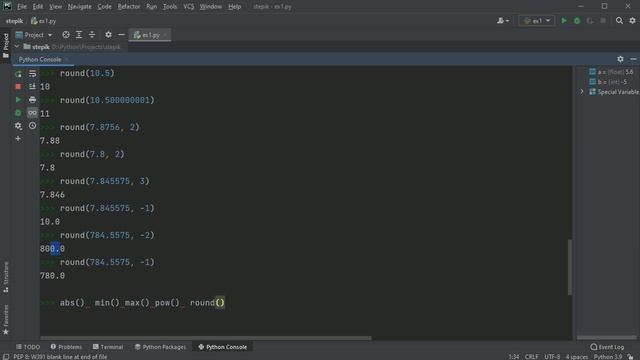Click the Expand All icon in Project toolbar
This screenshot has width=640, height=360.
tap(79, 35)
